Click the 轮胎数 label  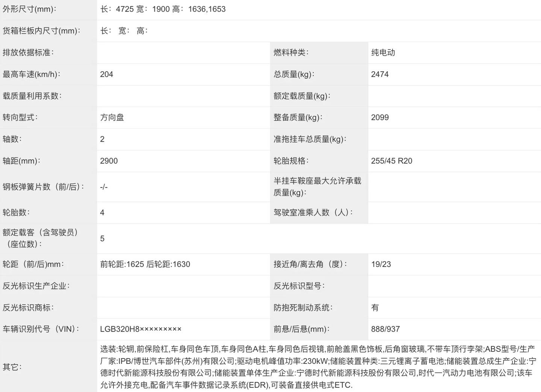pos(16,213)
